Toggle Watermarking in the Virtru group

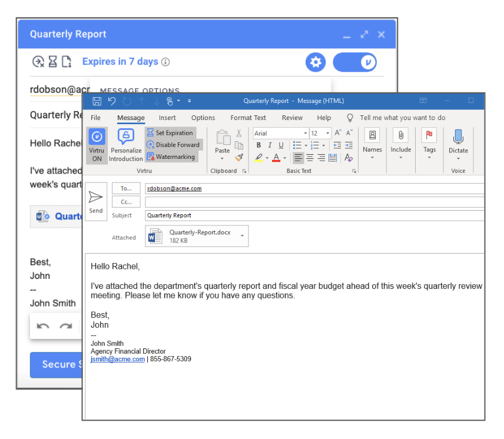(x=171, y=157)
